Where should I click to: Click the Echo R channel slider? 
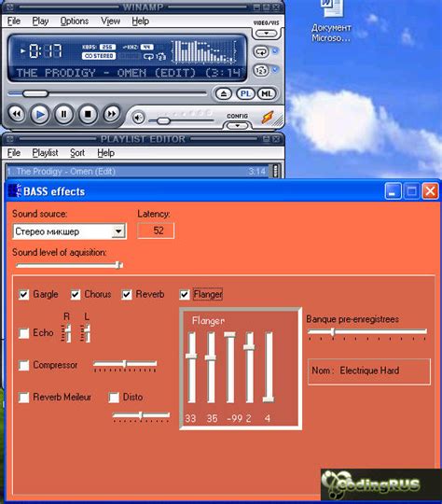point(66,333)
